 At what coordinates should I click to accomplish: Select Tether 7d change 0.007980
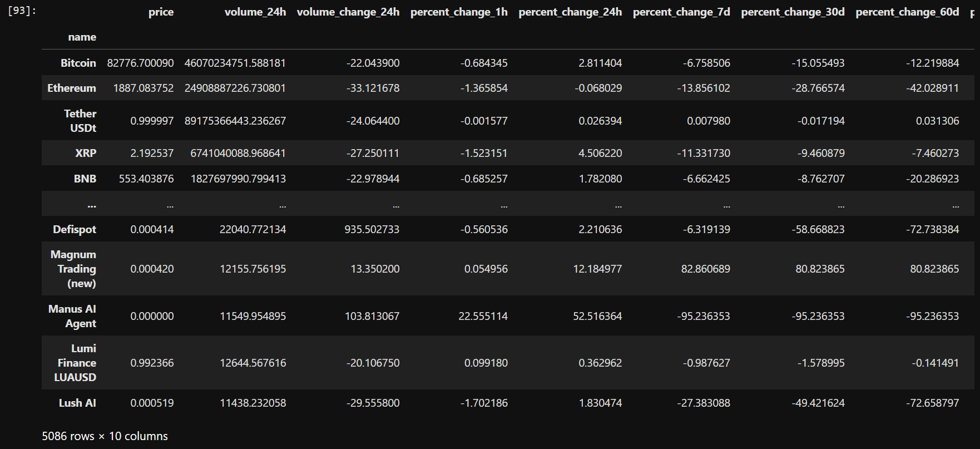click(x=709, y=121)
